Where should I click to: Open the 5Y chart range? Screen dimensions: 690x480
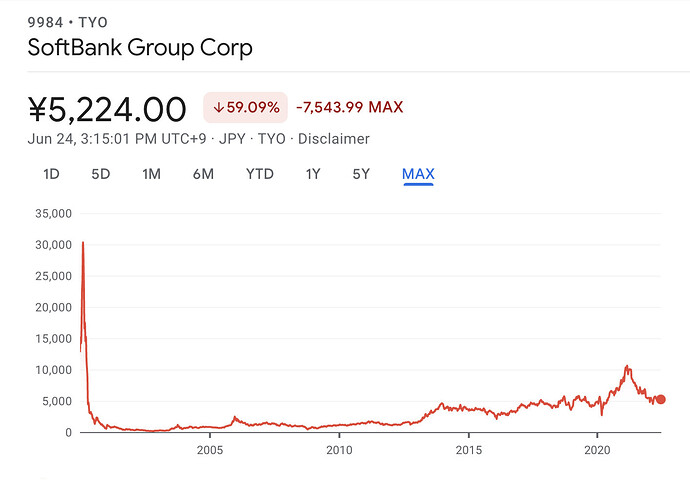tap(361, 174)
